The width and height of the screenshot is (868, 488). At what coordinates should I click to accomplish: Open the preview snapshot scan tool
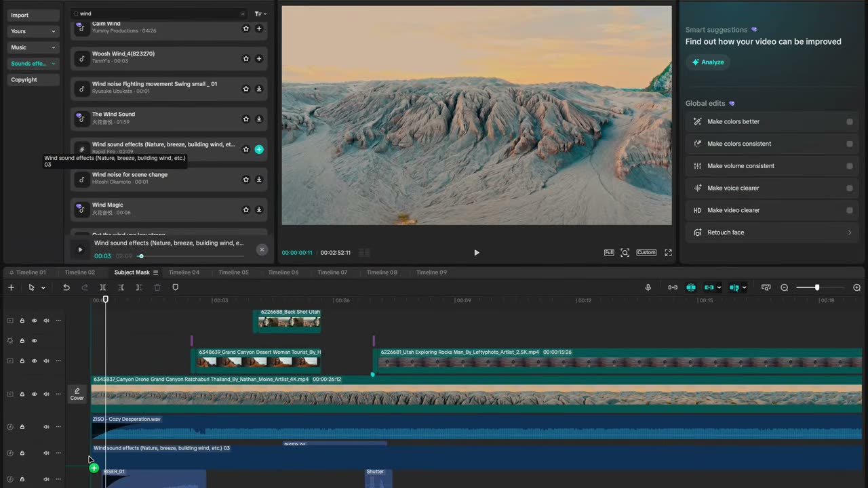625,253
